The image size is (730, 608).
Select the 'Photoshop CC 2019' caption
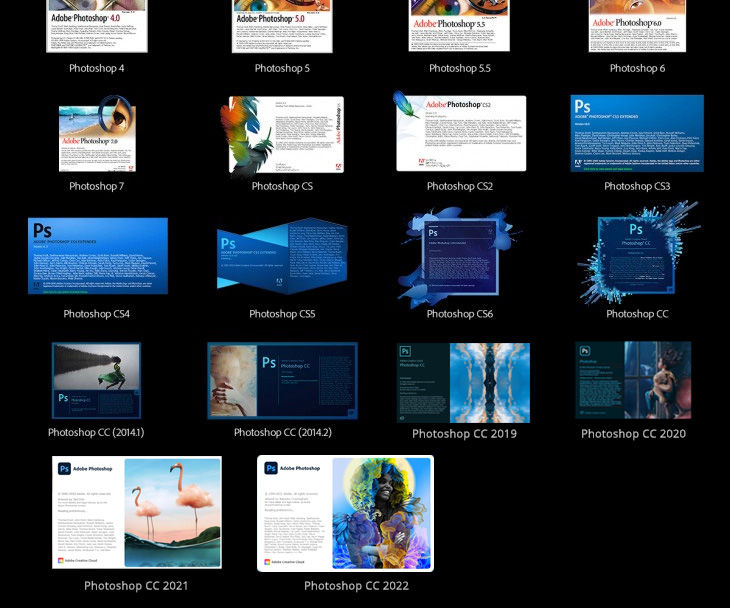click(464, 434)
